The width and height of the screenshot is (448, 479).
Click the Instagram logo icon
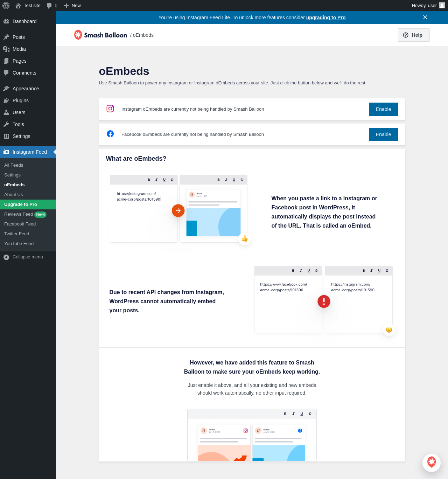tap(110, 109)
